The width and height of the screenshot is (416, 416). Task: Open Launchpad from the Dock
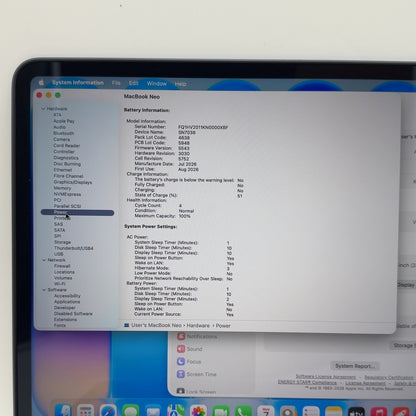point(85,411)
